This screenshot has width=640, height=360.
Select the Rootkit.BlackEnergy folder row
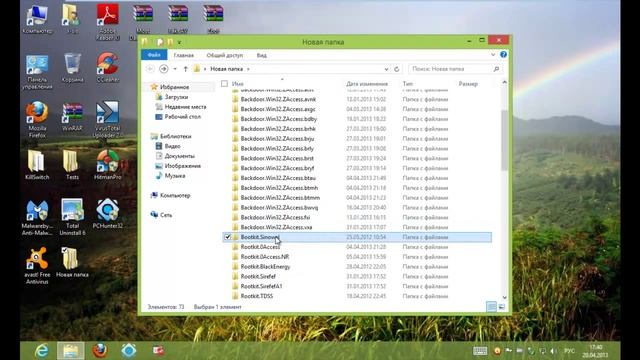pos(357,267)
